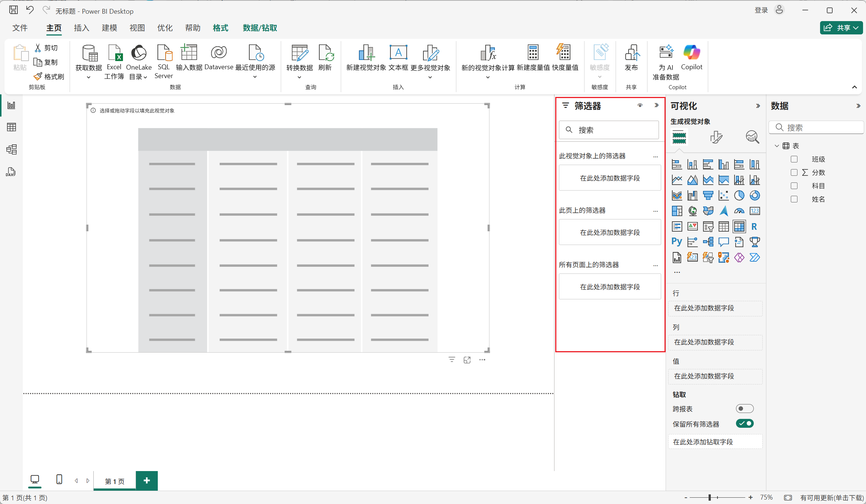Click the zoom slider in status bar
The image size is (866, 504).
710,498
